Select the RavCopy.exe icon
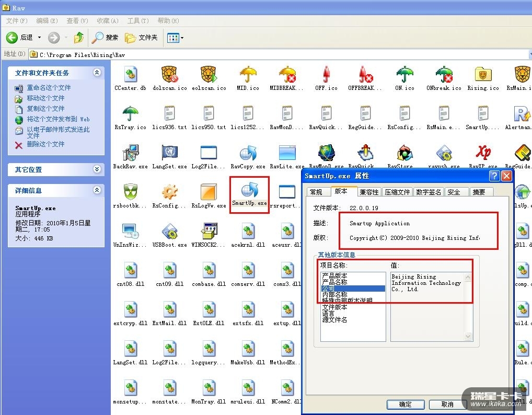The image size is (532, 415). point(248,153)
